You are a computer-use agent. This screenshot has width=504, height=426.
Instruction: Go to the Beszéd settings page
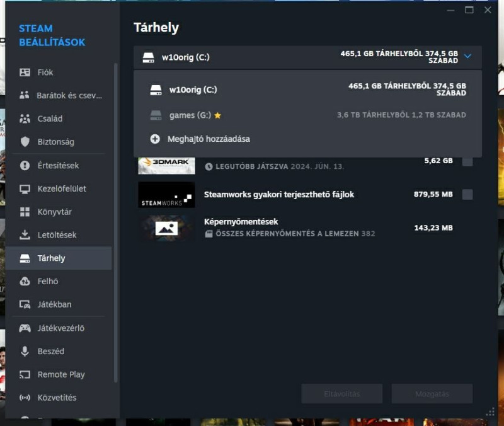pyautogui.click(x=59, y=352)
